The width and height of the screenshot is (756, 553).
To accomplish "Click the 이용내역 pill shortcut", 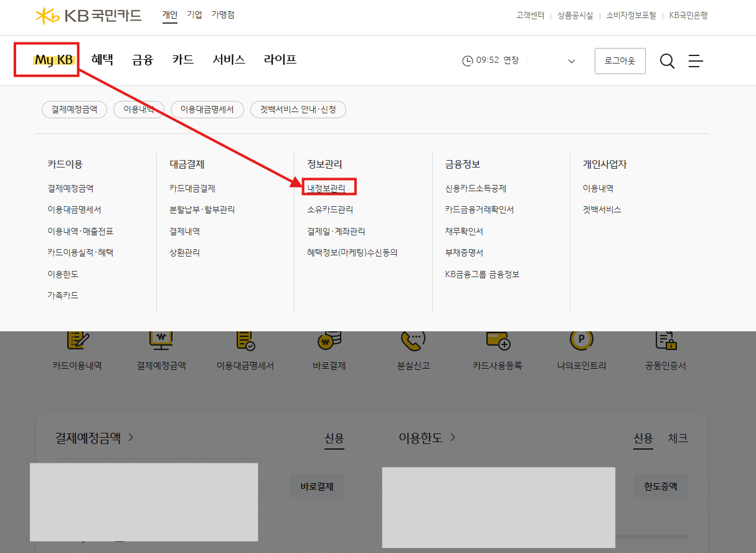I will point(139,110).
